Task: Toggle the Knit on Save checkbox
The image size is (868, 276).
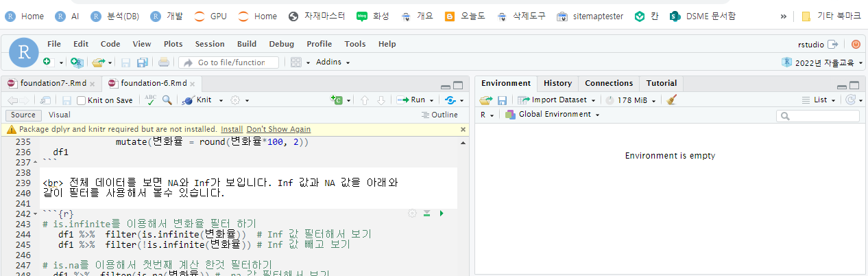Action: pos(82,100)
